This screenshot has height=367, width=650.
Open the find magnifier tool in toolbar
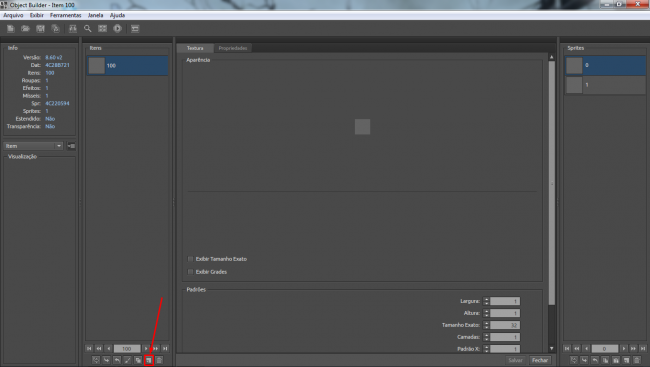[87, 29]
